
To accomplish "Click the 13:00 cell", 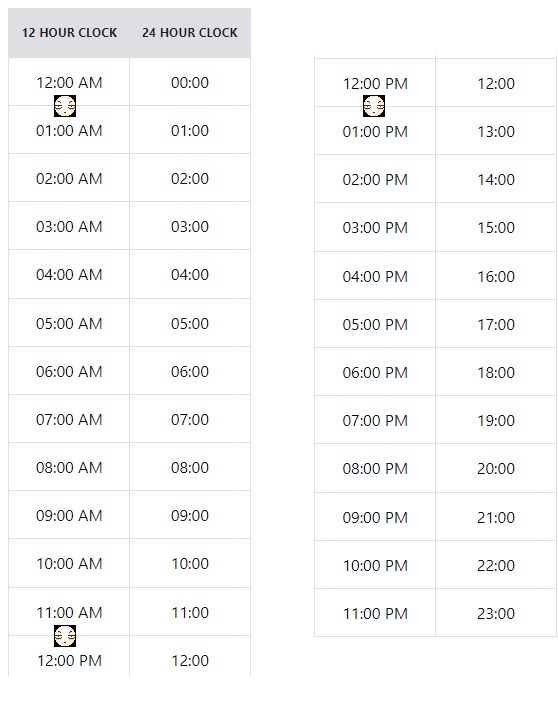I will pos(496,131).
